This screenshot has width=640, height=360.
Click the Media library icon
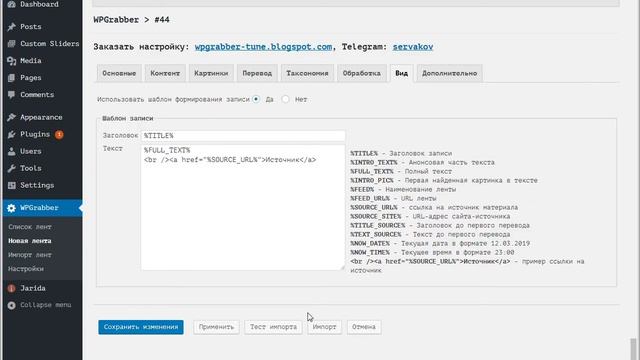point(11,61)
